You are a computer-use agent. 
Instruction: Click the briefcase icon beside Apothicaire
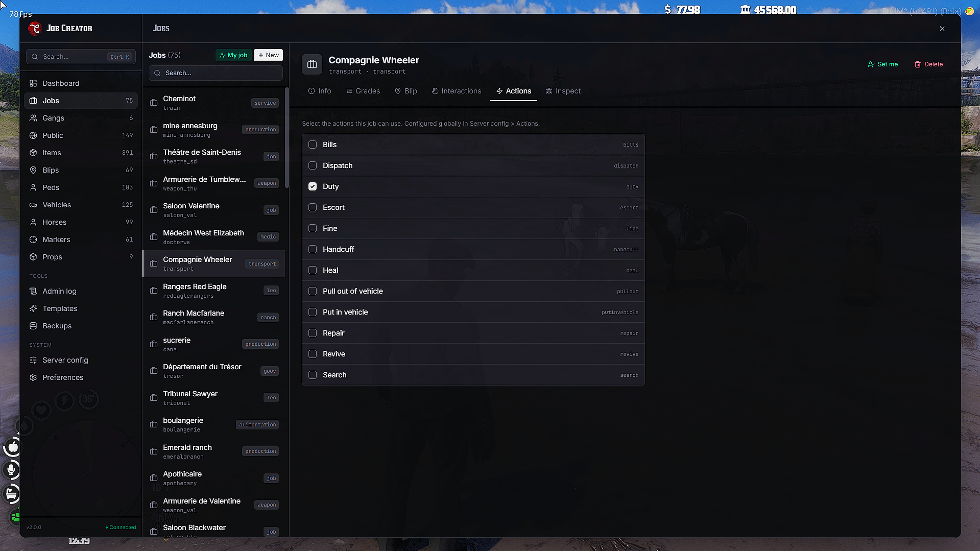click(x=154, y=478)
